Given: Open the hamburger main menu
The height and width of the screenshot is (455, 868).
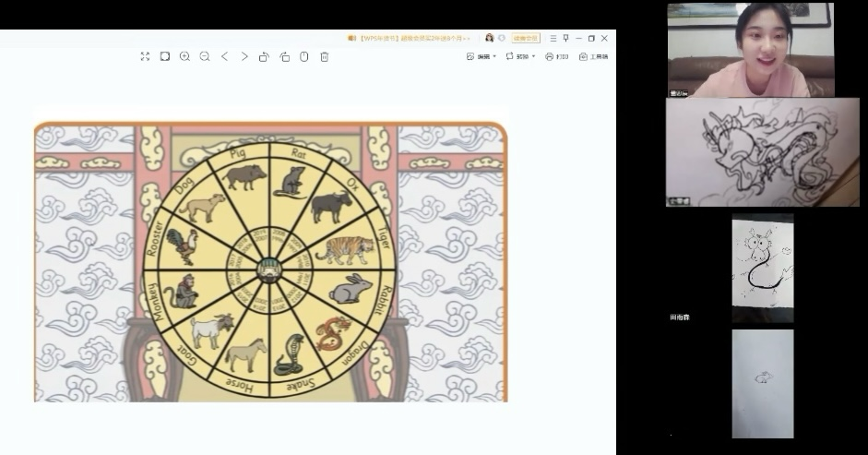Looking at the screenshot, I should 553,38.
